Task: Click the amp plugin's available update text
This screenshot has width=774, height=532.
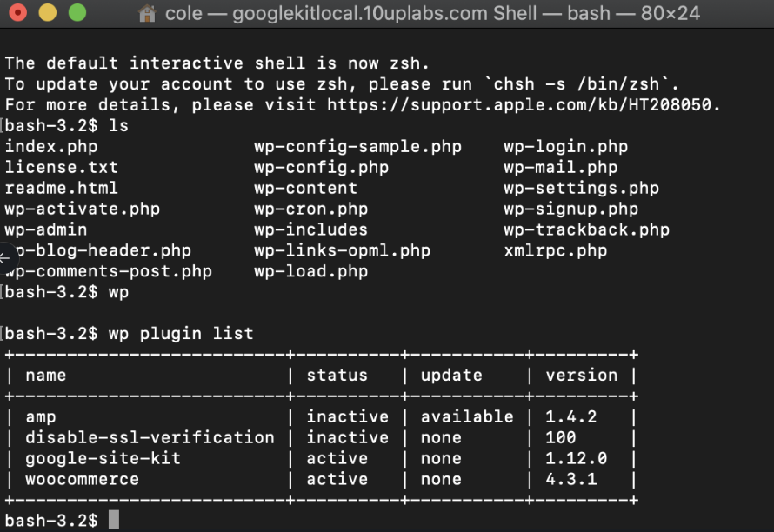Action: [x=467, y=416]
